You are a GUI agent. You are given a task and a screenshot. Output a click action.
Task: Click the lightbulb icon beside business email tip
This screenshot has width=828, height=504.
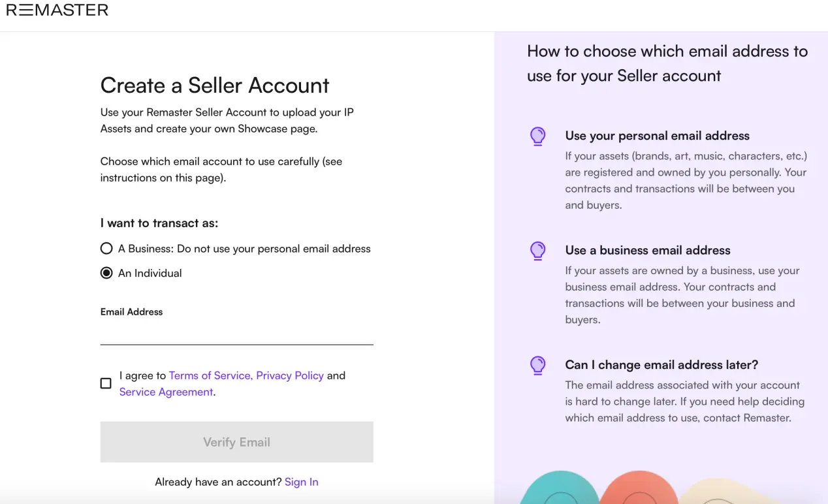[x=537, y=251]
